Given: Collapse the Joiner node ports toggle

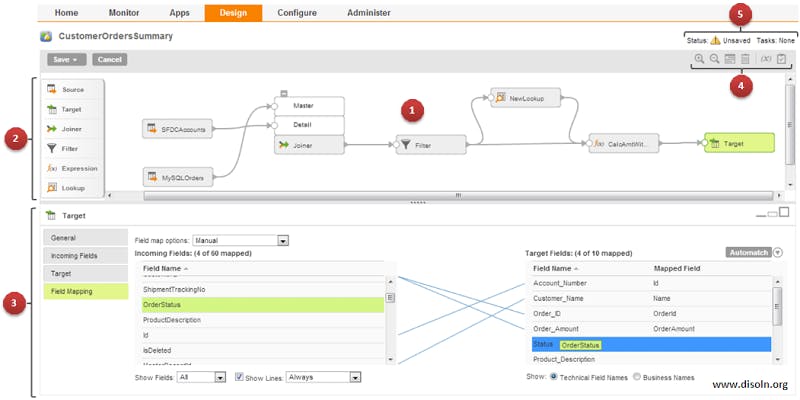Looking at the screenshot, I should tap(284, 93).
